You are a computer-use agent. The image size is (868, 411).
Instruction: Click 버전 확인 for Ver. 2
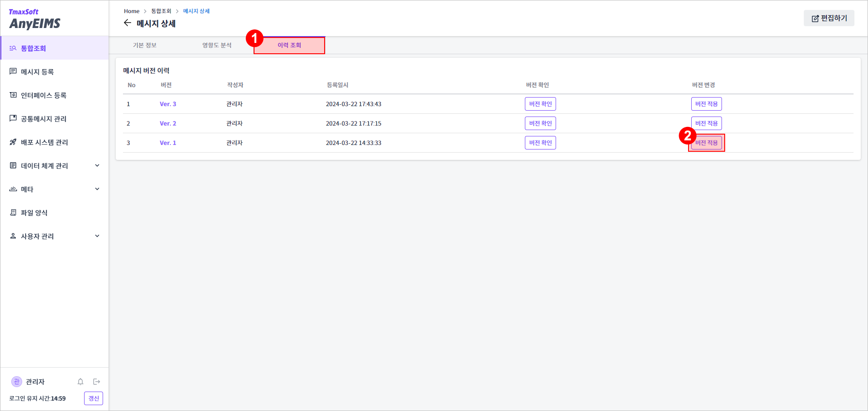pyautogui.click(x=540, y=123)
